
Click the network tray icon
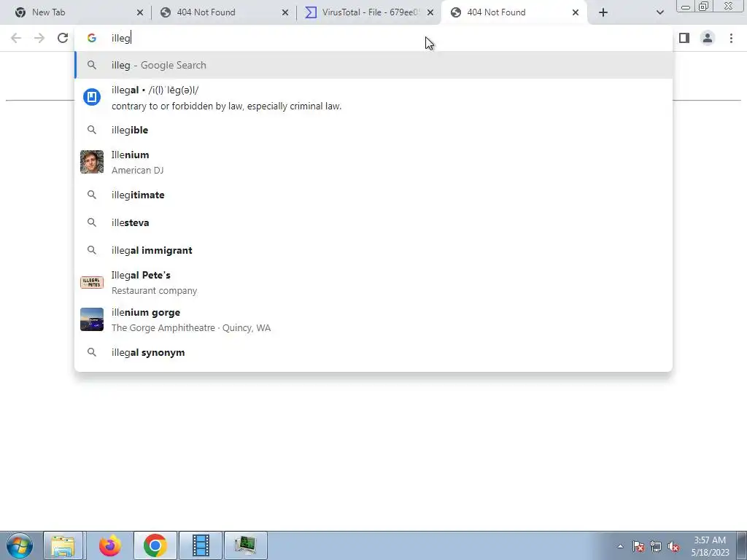[656, 546]
